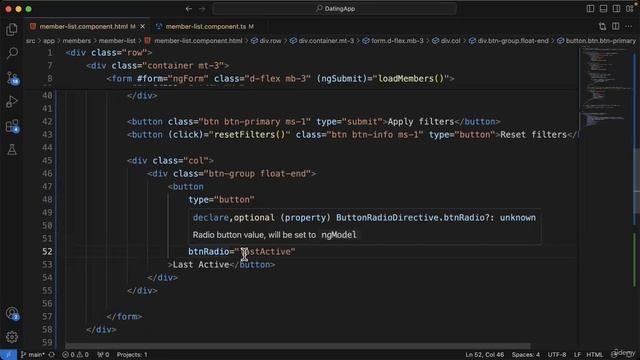Image resolution: width=640 pixels, height=360 pixels.
Task: Open the remote window status button
Action: 8,354
